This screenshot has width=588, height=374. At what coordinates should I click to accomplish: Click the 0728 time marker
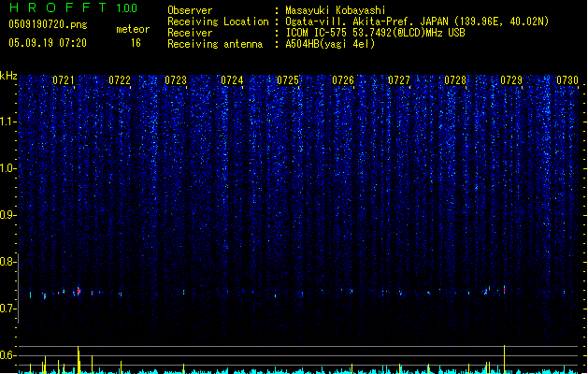tap(455, 80)
